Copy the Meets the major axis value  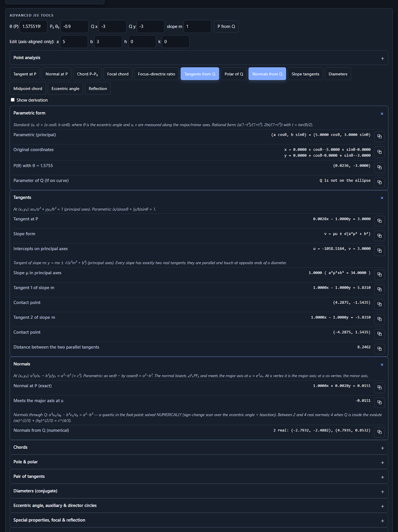379,403
